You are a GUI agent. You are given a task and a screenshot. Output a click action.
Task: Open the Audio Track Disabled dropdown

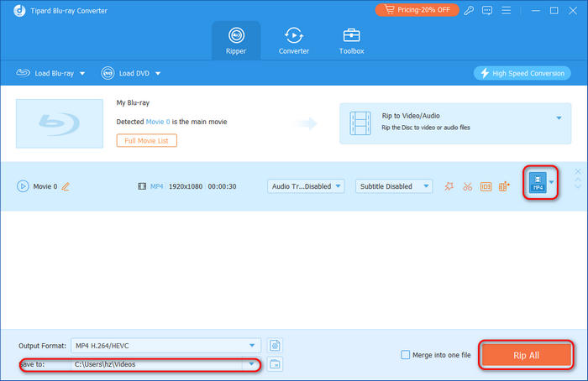click(x=306, y=186)
